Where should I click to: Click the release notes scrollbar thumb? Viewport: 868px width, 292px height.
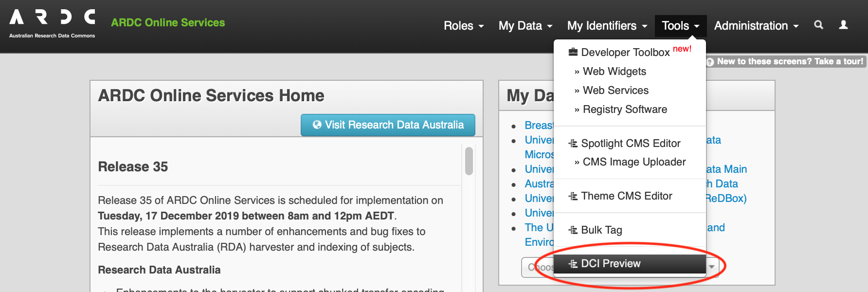click(469, 161)
